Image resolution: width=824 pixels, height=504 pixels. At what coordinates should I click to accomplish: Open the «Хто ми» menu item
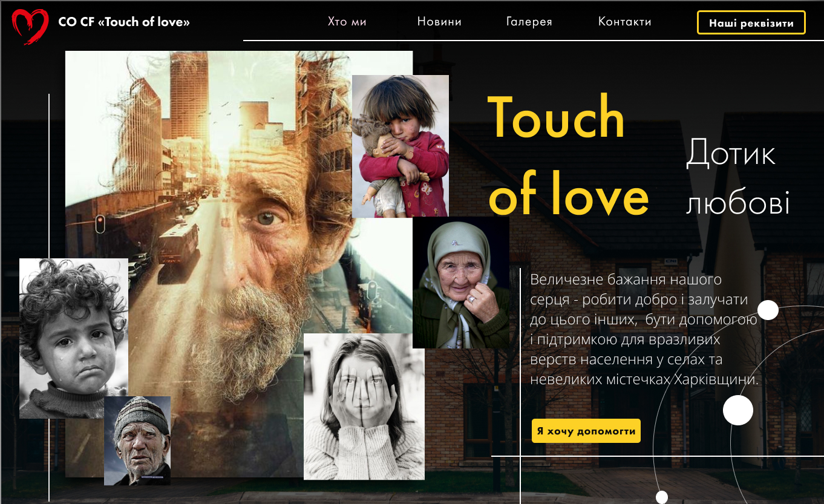pos(347,22)
